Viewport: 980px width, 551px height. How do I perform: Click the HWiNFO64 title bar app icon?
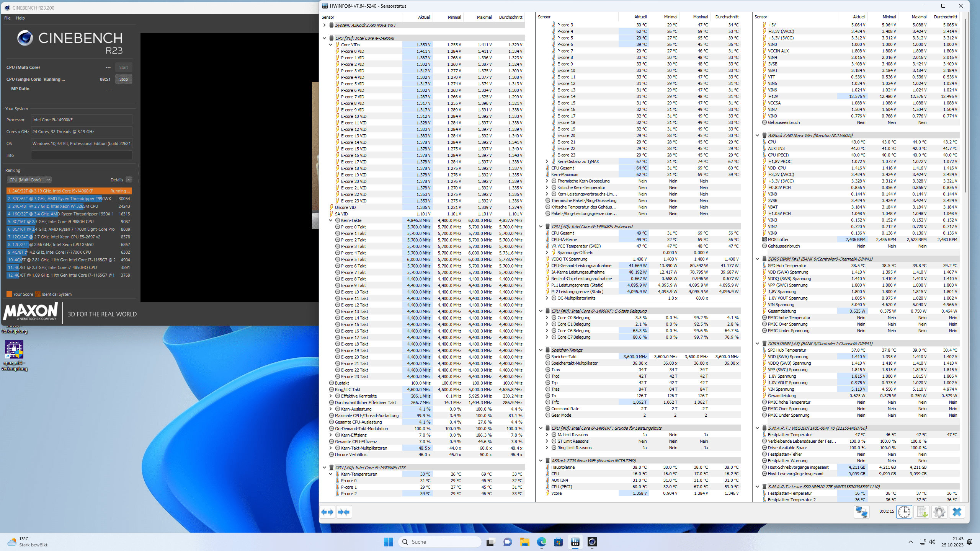pos(325,6)
